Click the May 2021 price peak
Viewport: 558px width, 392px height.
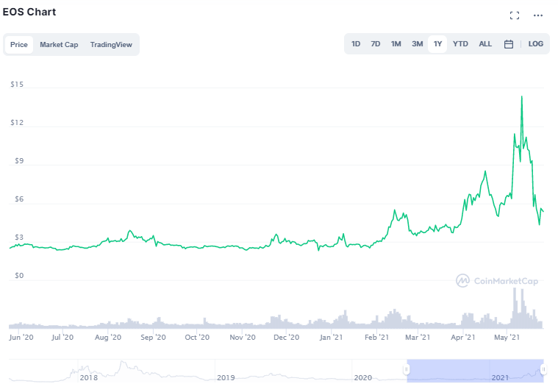coord(522,96)
